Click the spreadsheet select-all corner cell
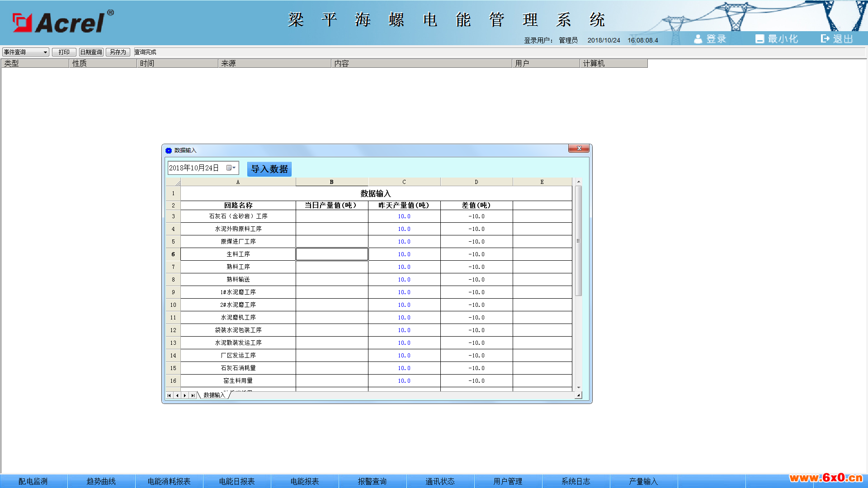 click(173, 182)
